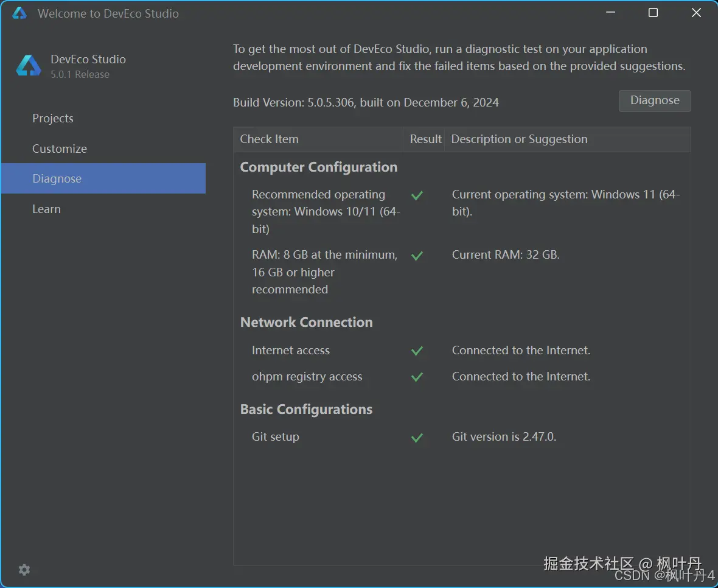Click the DevEco Studio logo beside 5.0.1 Release
718x588 pixels.
pos(29,66)
